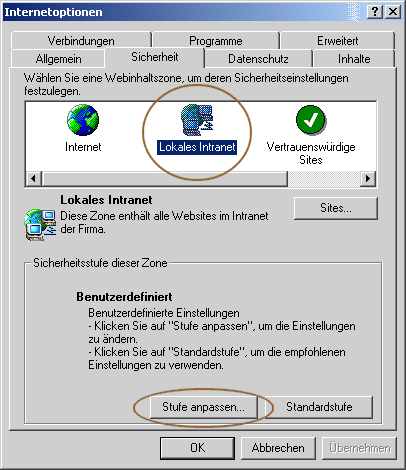Open the Allgemein tab
The image size is (406, 470).
point(58,59)
